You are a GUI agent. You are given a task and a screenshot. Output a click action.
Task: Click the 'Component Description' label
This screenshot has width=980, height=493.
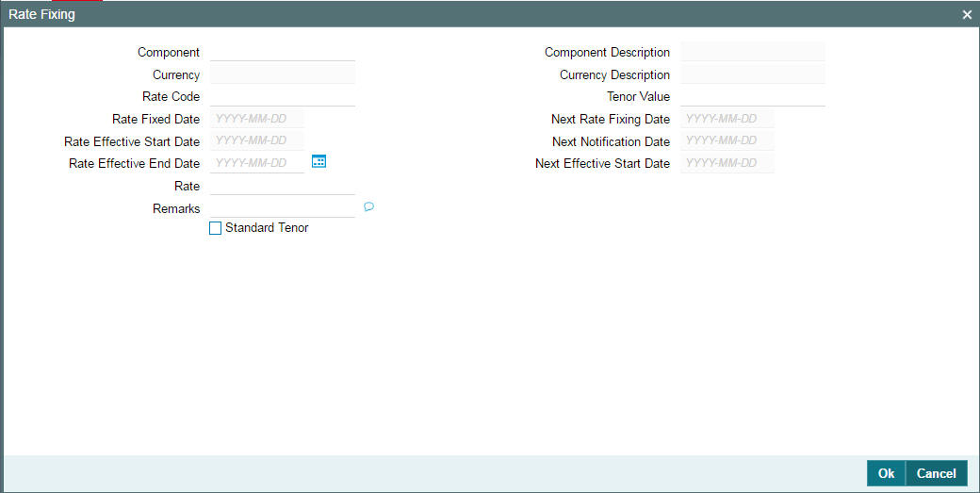pyautogui.click(x=607, y=52)
